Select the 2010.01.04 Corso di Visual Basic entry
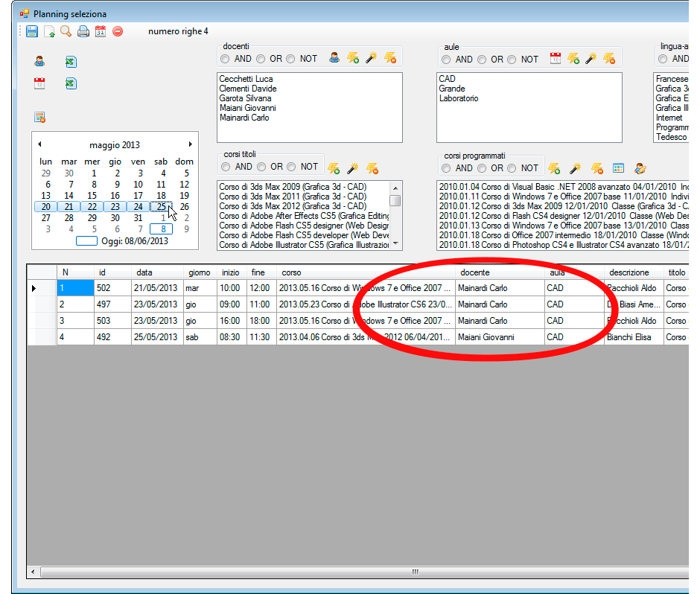Viewport: 700px width, 594px height. click(564, 187)
